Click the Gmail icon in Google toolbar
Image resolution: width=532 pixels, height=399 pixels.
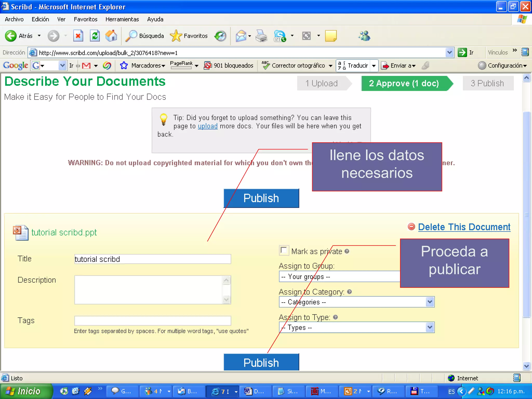point(86,65)
